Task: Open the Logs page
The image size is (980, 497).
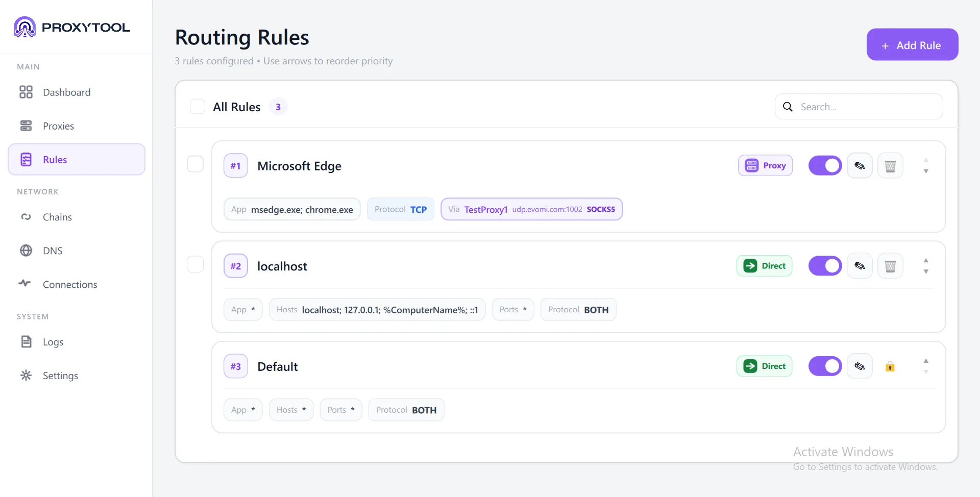Action: tap(77, 342)
